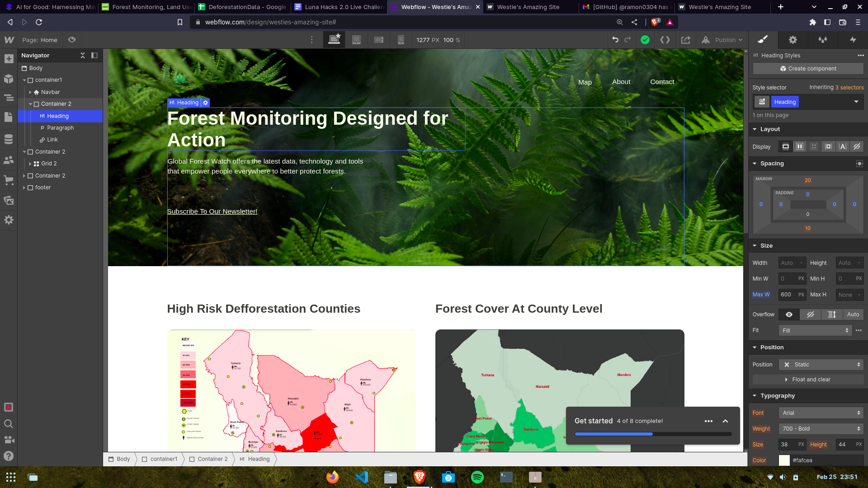Open the Font Arial dropdown
The height and width of the screenshot is (488, 868).
click(821, 413)
